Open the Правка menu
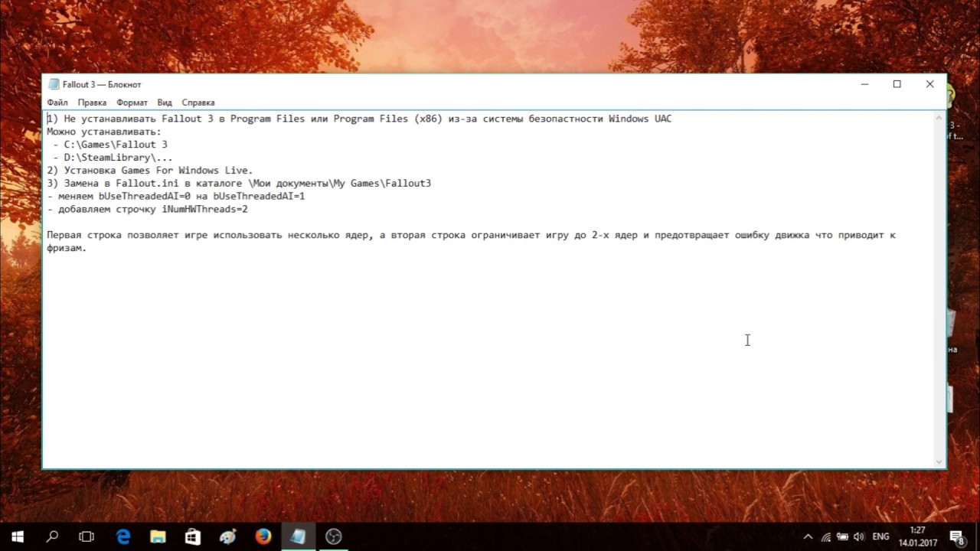Screen dimensions: 980x551 pyautogui.click(x=92, y=103)
